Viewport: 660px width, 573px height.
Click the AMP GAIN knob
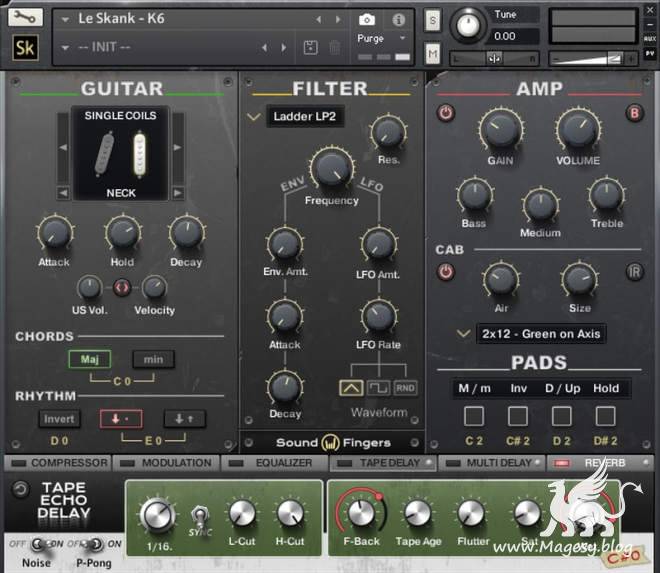pyautogui.click(x=501, y=130)
